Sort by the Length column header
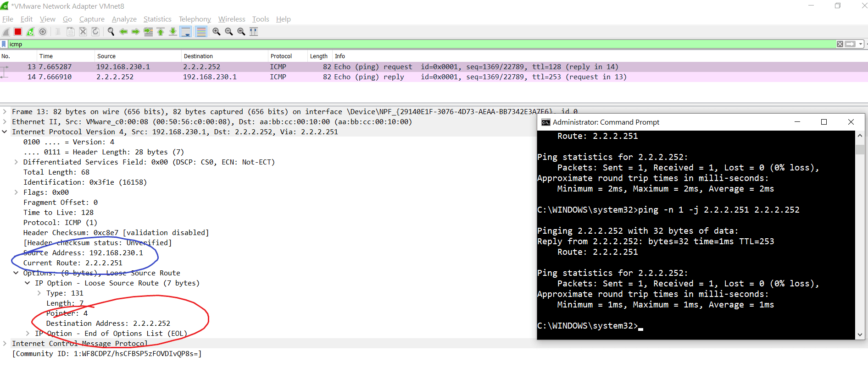The height and width of the screenshot is (373, 868). pyautogui.click(x=320, y=56)
